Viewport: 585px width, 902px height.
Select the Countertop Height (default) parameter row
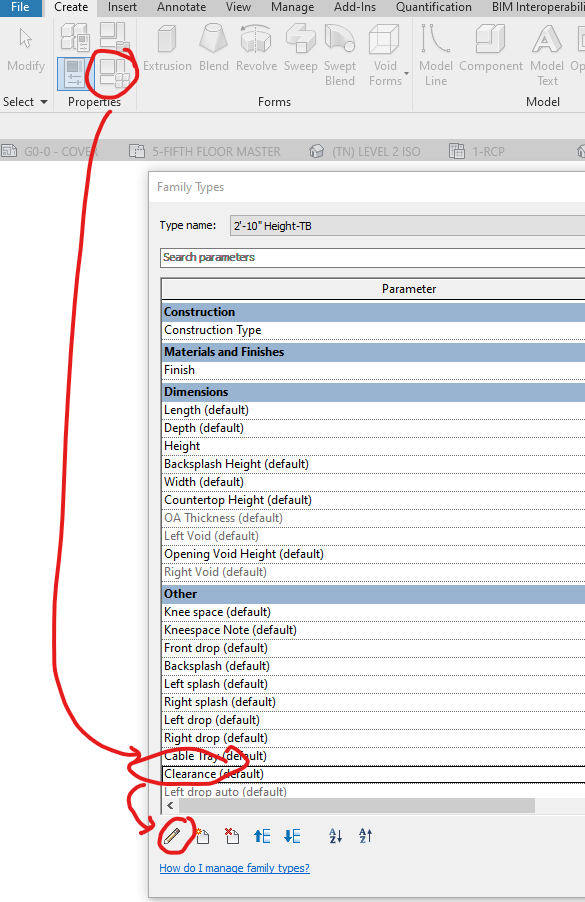373,500
